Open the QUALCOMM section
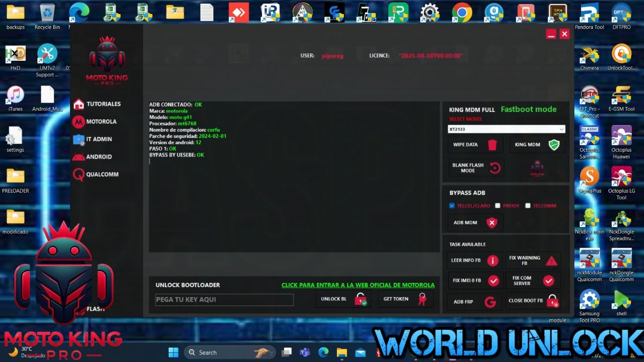Image resolution: width=644 pixels, height=362 pixels. coord(96,174)
